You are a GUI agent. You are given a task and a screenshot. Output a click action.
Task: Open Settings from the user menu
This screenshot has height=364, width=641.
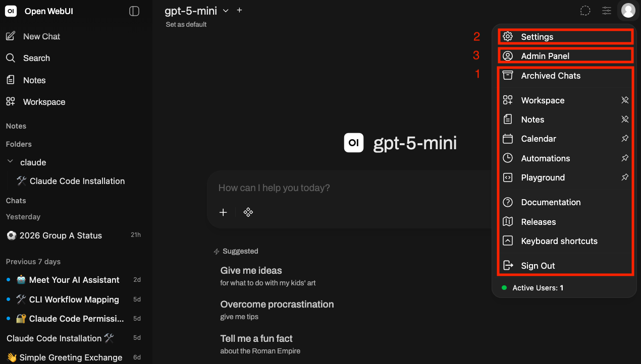(565, 37)
